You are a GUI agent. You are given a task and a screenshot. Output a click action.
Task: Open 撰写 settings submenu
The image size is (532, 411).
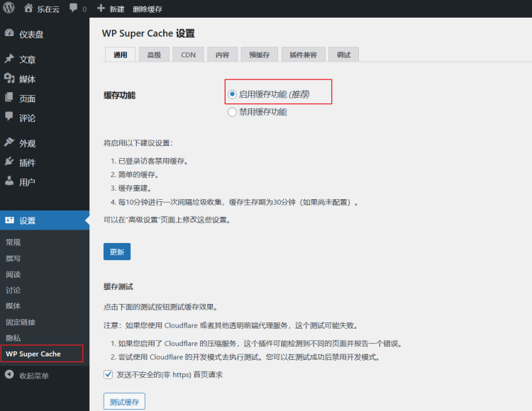tap(13, 258)
